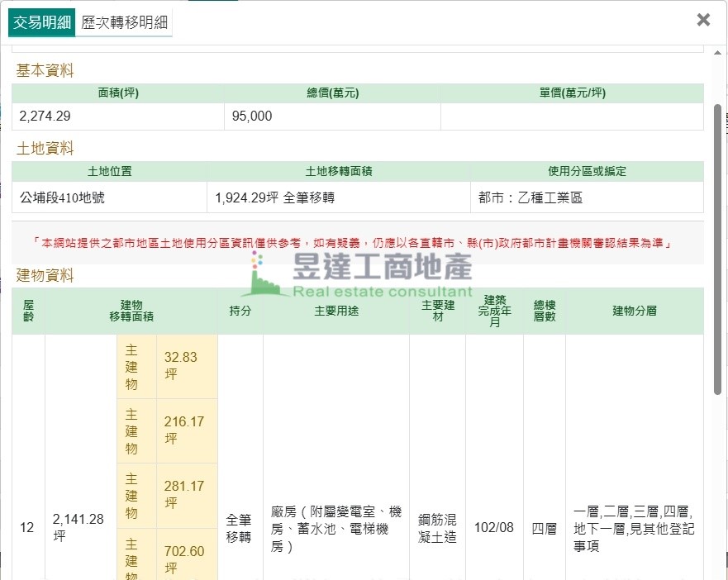Select the 交易明細 tab
The height and width of the screenshot is (580, 728).
(42, 22)
